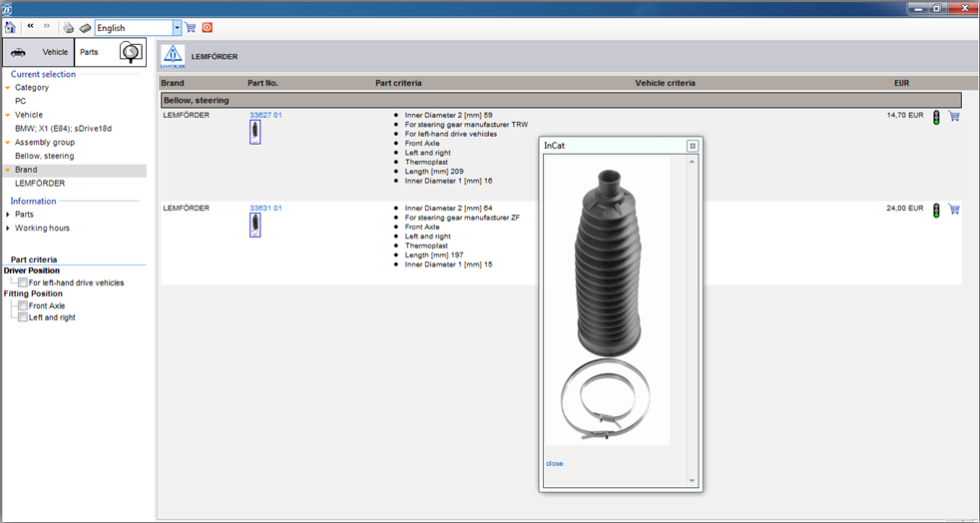Select PC under Category
The width and height of the screenshot is (980, 523).
pos(21,101)
